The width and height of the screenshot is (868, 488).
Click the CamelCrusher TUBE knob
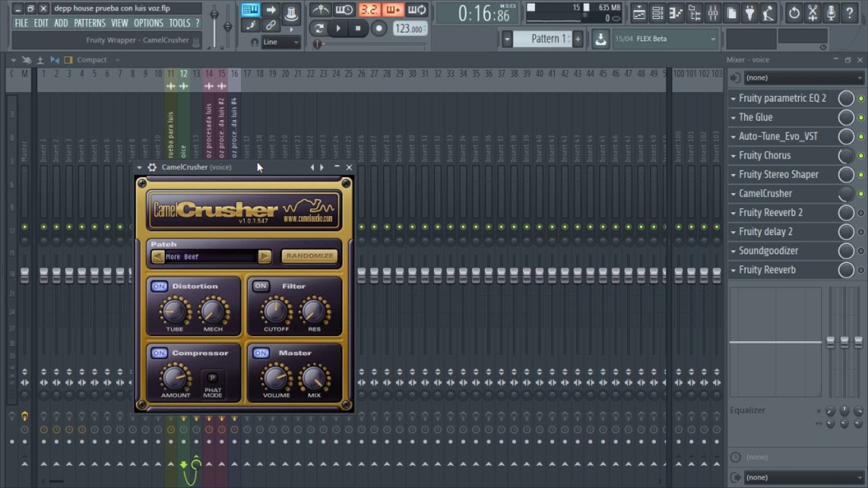point(174,310)
